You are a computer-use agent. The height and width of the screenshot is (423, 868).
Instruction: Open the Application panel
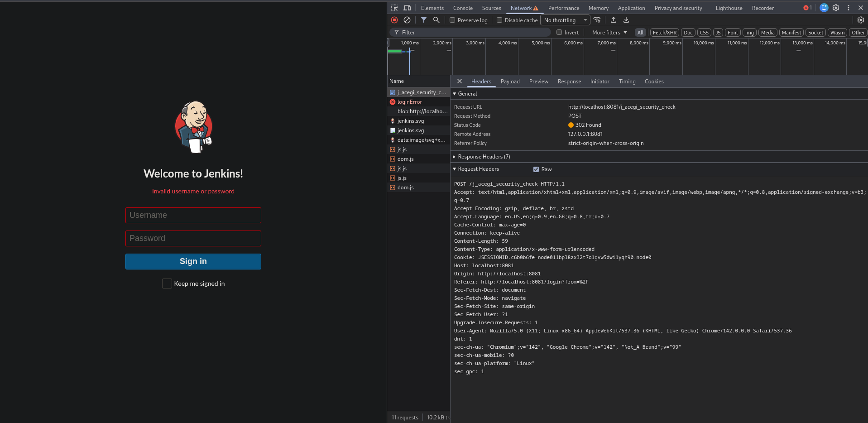(x=632, y=8)
